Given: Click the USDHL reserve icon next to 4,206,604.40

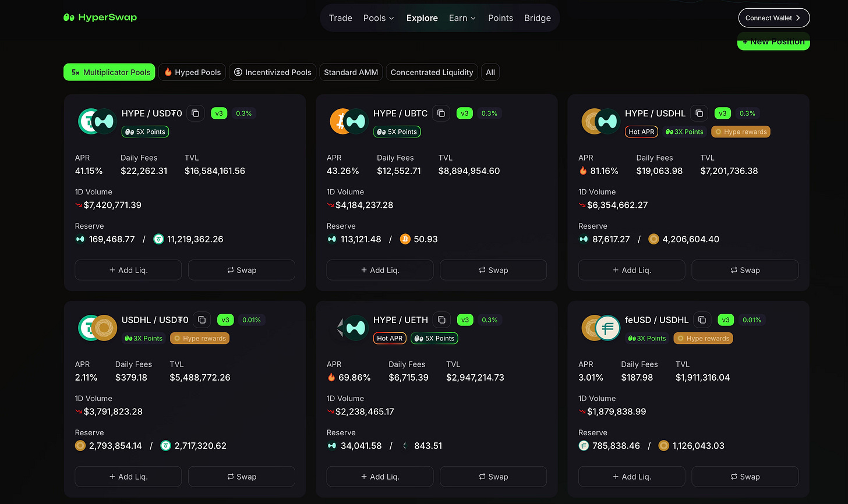Looking at the screenshot, I should (653, 239).
